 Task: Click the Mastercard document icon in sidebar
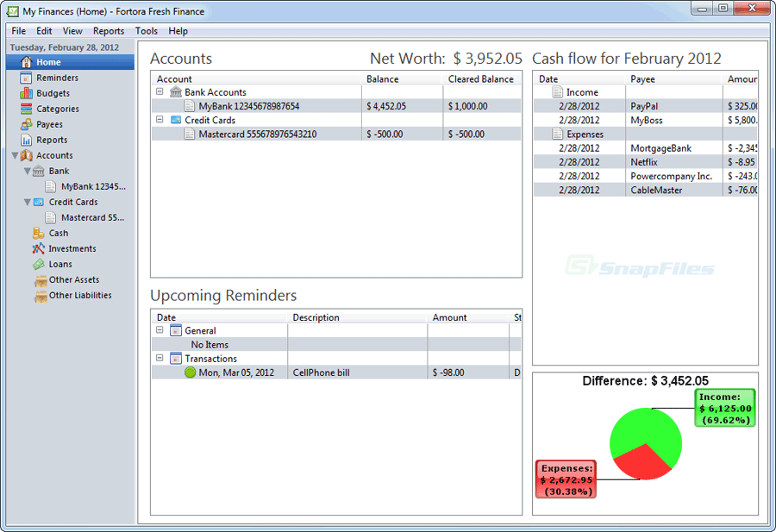click(51, 218)
